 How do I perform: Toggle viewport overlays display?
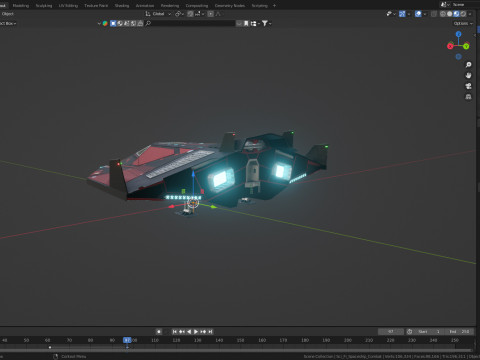[x=418, y=14]
